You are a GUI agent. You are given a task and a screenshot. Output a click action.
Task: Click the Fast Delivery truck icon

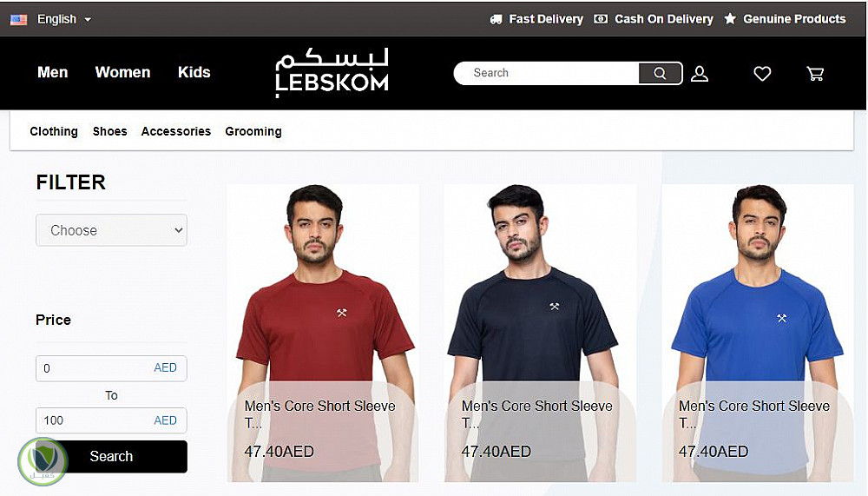(496, 19)
